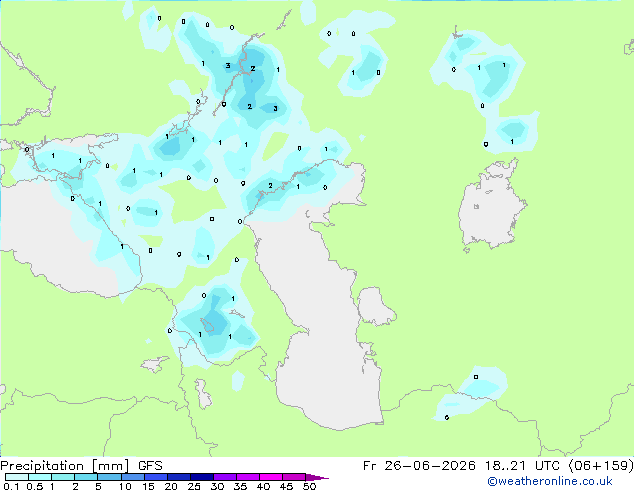Click the lightest 0.1–0.5 mm legend swatch

[17, 477]
